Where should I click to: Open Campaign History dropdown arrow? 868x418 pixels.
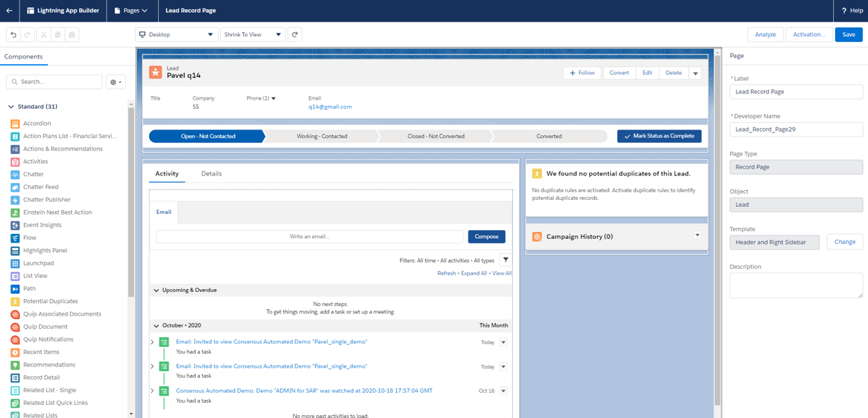697,235
